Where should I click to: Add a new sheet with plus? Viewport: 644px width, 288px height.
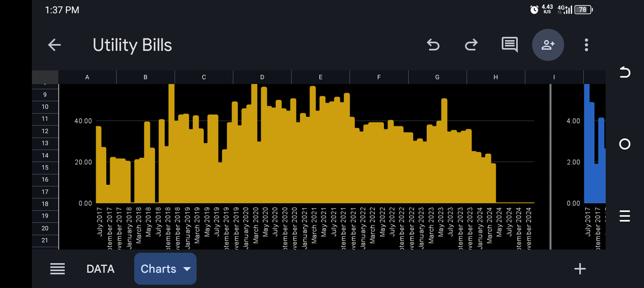(580, 269)
